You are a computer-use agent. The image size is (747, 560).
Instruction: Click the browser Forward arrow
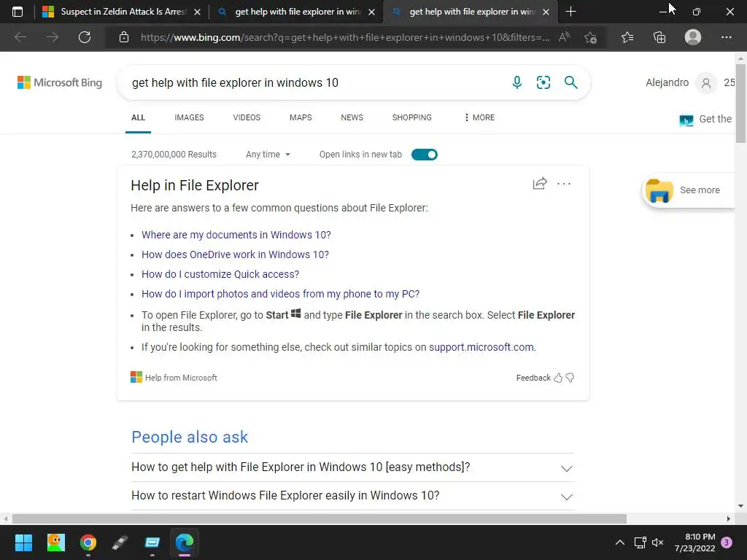click(x=53, y=37)
